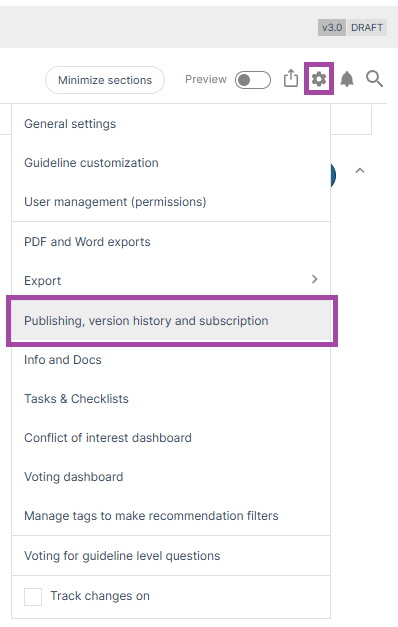Viewport: 398px width, 627px height.
Task: Select User management (permissions)
Action: coord(171,202)
